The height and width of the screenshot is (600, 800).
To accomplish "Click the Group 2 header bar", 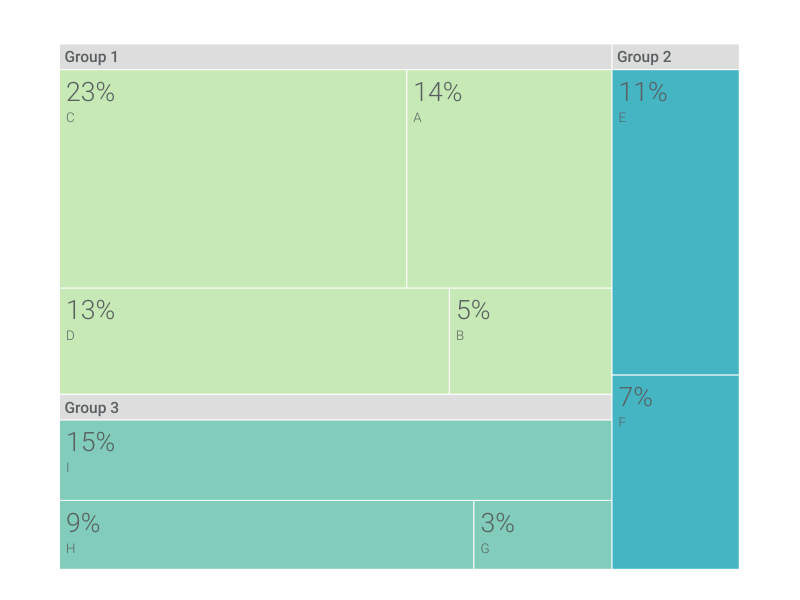I will click(x=676, y=57).
